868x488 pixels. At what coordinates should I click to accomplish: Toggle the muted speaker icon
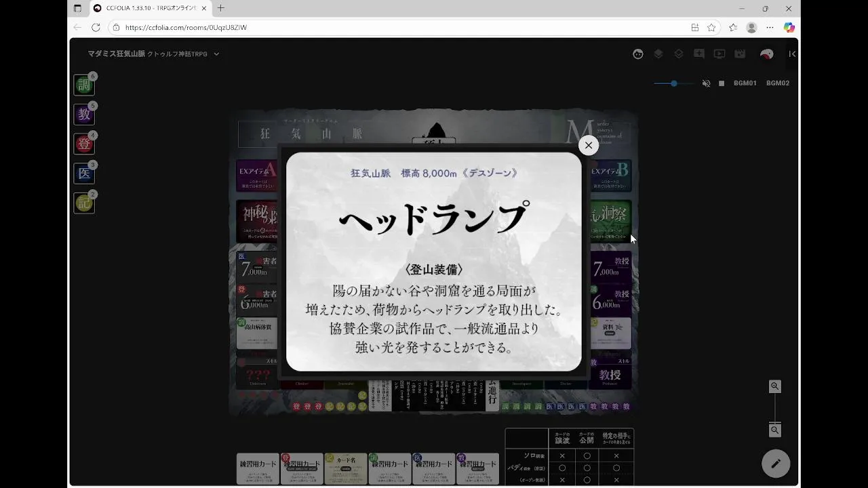pos(706,83)
